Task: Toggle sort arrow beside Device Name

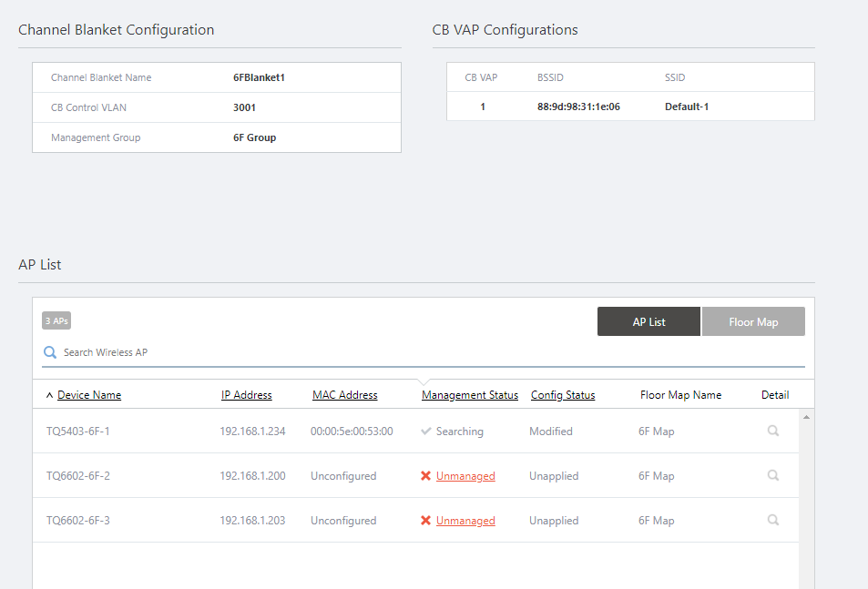Action: [49, 395]
